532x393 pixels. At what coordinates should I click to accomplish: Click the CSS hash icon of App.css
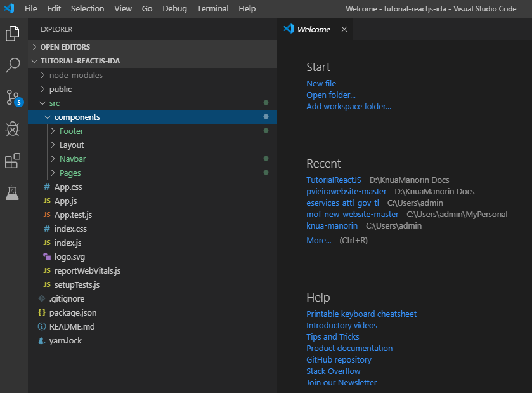(x=47, y=187)
